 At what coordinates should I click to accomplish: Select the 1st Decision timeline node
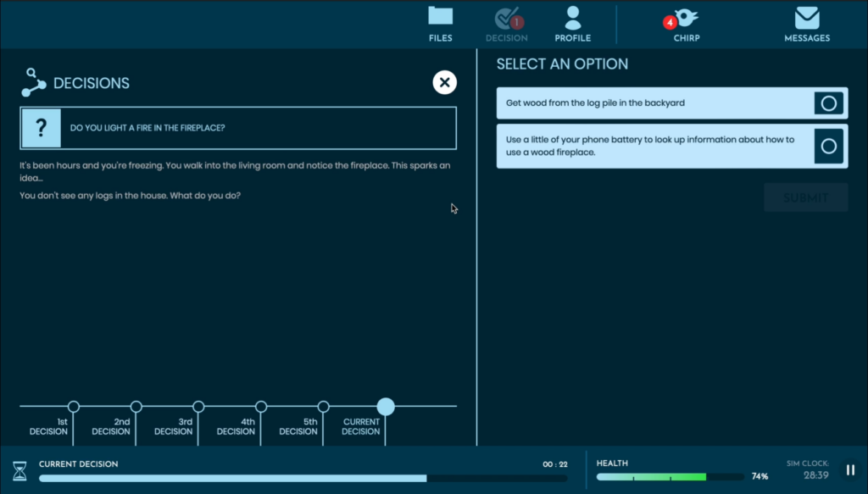pyautogui.click(x=74, y=406)
